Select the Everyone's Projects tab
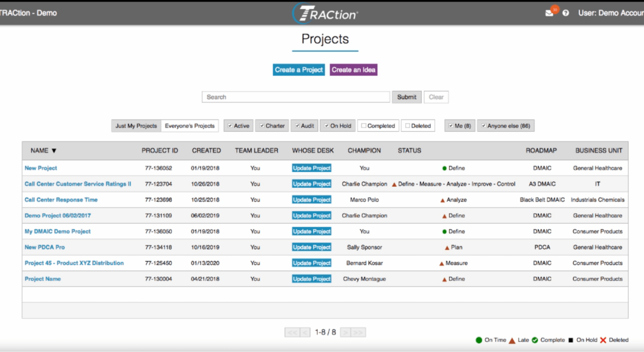The width and height of the screenshot is (644, 352). (x=190, y=126)
